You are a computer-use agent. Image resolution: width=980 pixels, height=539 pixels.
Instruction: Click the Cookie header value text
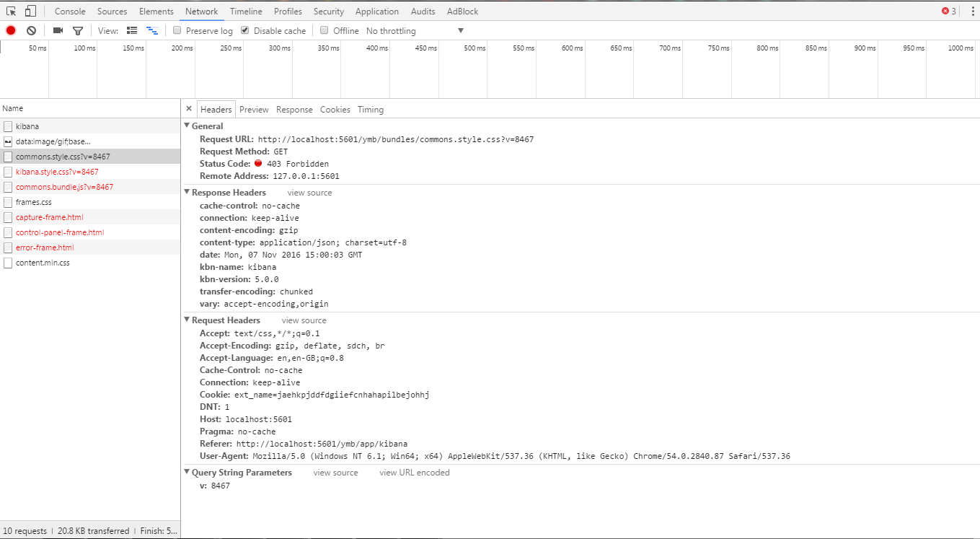332,395
